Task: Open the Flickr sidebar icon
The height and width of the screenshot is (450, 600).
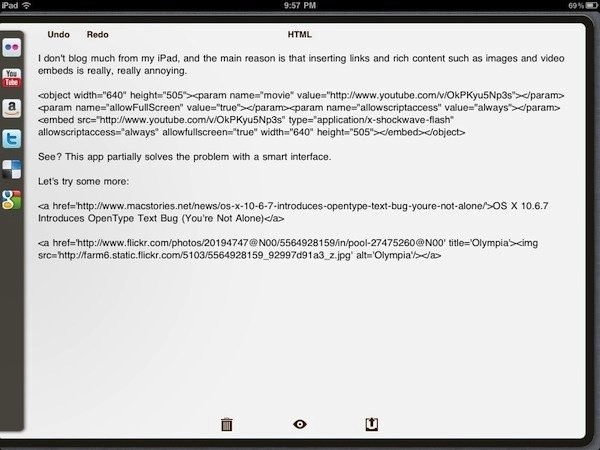Action: (12, 47)
